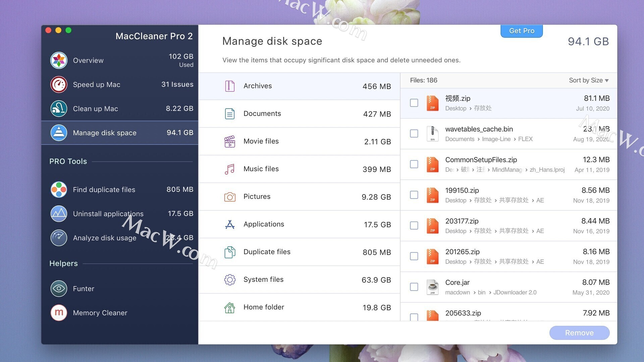Click the Speed up Mac gauge icon
Viewport: 644px width, 362px height.
(59, 84)
